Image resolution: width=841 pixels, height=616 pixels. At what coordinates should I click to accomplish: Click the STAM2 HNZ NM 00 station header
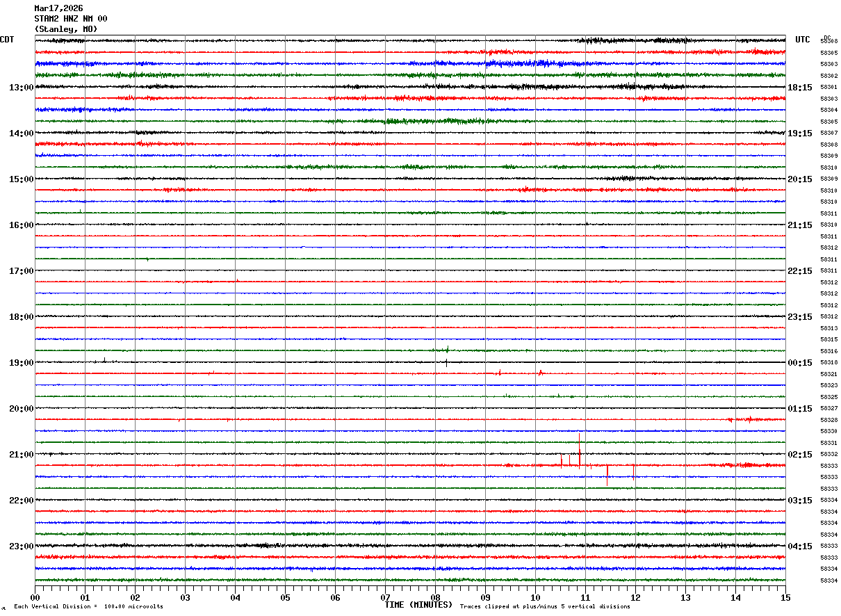(70, 19)
